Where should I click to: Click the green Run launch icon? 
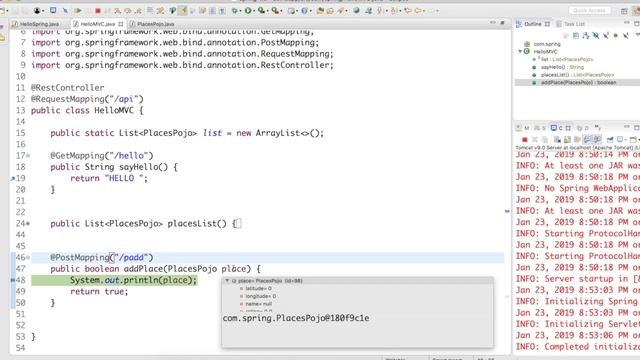tap(248, 11)
